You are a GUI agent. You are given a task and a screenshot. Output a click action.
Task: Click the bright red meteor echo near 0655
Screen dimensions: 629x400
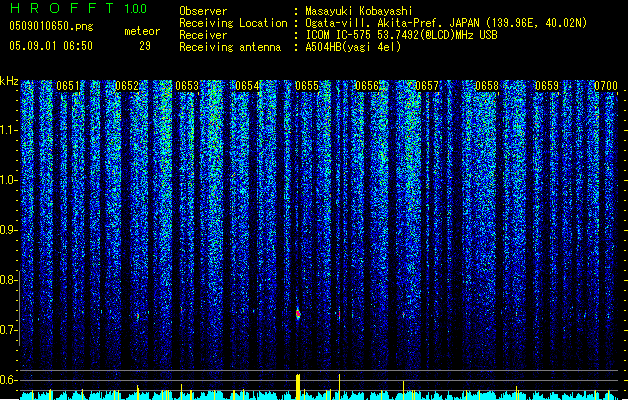point(298,314)
